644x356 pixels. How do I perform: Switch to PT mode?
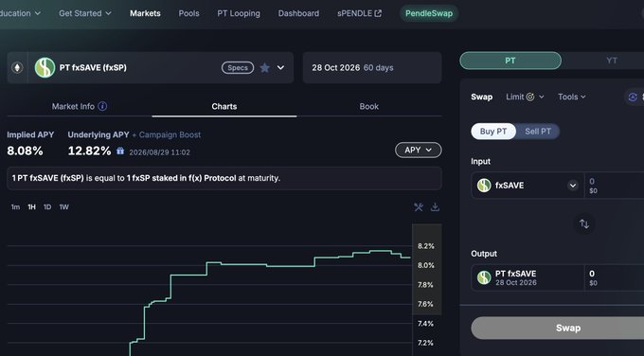(510, 61)
